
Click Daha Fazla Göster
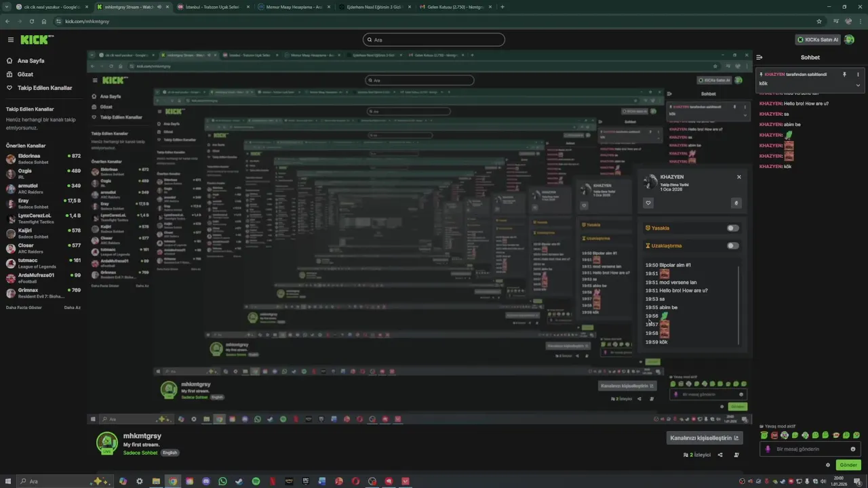(x=24, y=308)
